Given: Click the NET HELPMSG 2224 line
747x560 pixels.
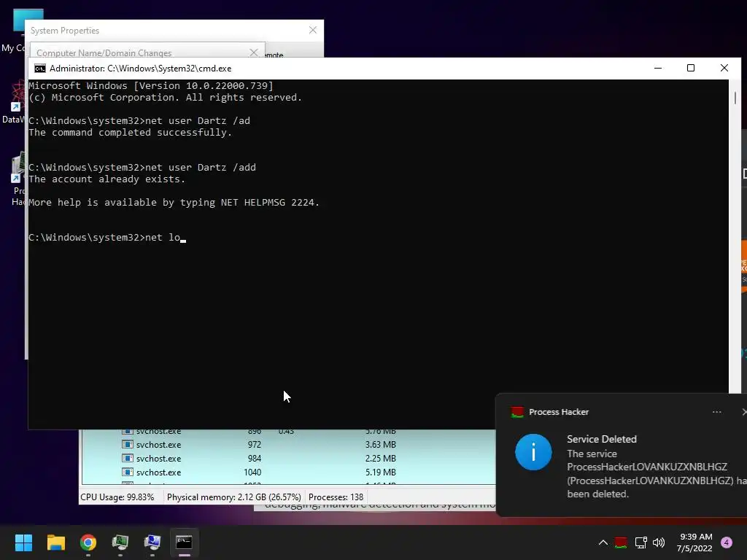Looking at the screenshot, I should click(174, 203).
